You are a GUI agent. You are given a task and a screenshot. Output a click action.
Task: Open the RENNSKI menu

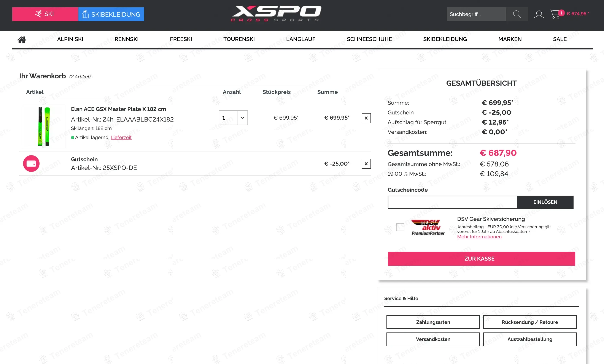coord(127,39)
